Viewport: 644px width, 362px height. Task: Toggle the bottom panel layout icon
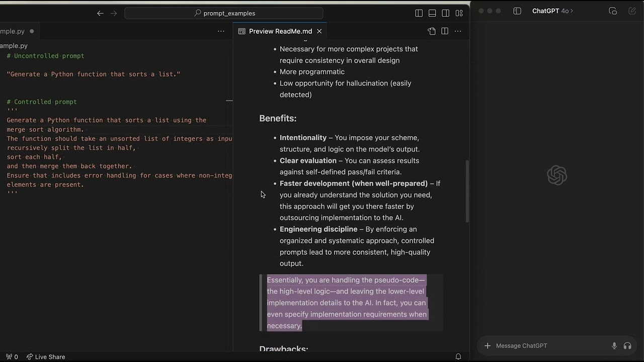432,14
